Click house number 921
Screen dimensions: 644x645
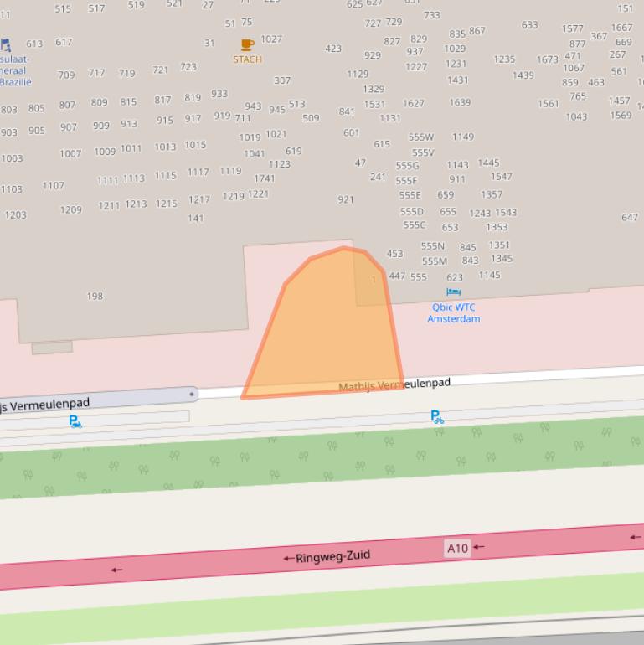[345, 200]
